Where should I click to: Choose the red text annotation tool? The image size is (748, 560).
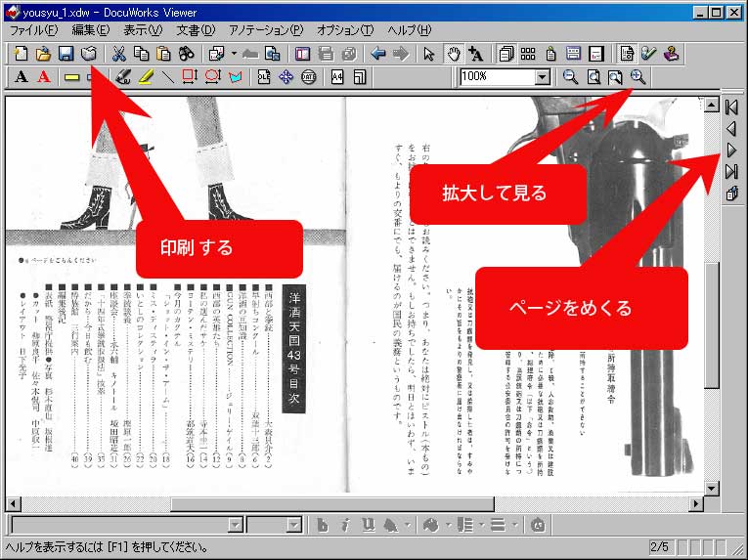[43, 77]
